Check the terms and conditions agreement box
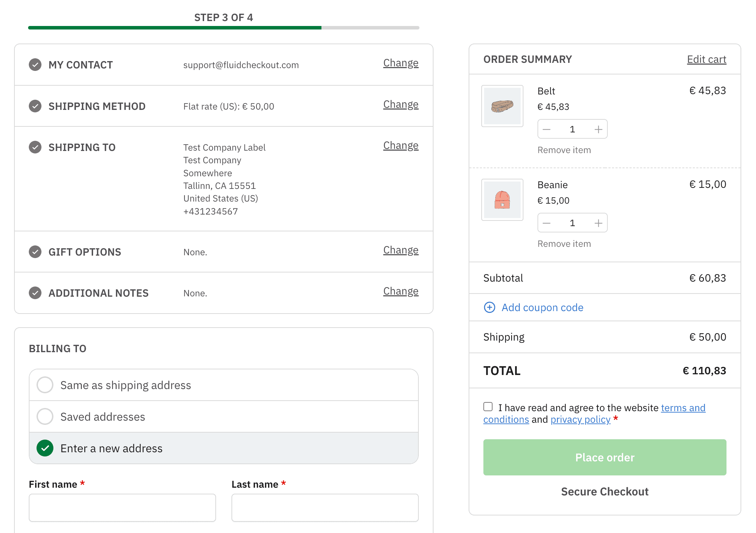This screenshot has height=533, width=756. [x=488, y=407]
